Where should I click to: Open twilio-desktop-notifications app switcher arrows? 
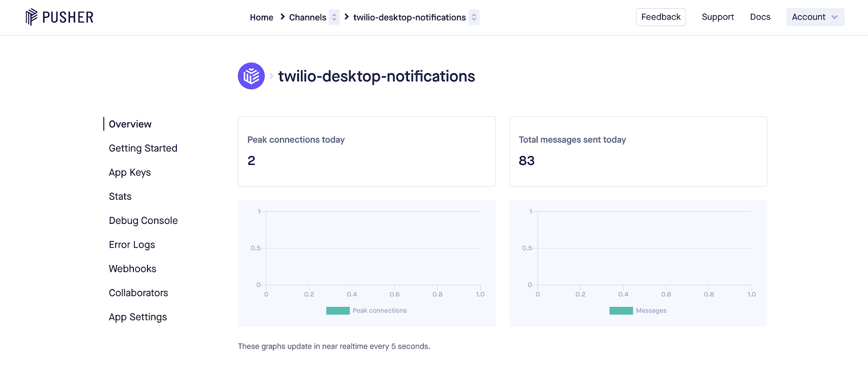coord(474,17)
